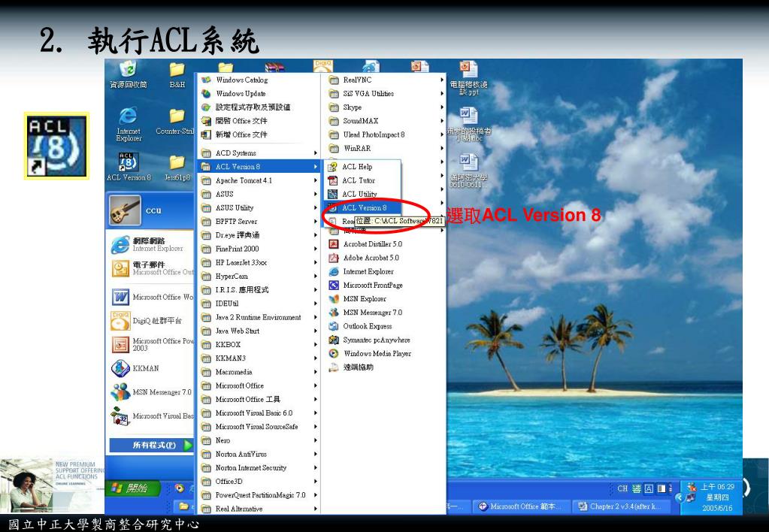
Task: Click the large ACL 8 logo image
Action: (x=56, y=146)
